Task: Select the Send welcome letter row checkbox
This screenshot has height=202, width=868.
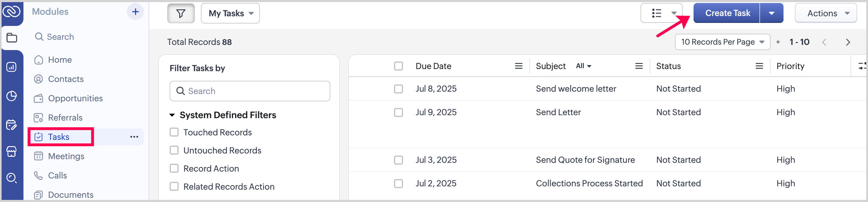Action: [398, 89]
